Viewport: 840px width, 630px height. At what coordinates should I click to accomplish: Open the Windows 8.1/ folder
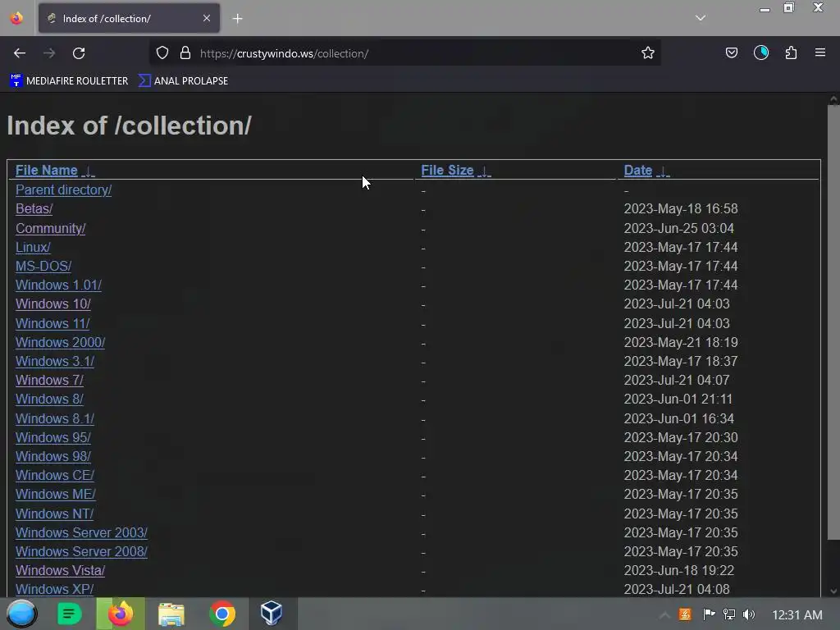click(x=55, y=419)
